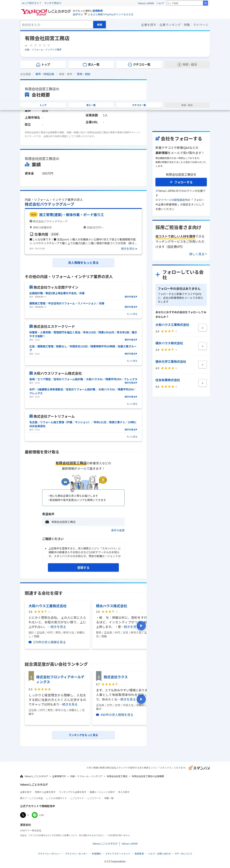The height and width of the screenshot is (868, 230).
Task: Click the スタンバイ logo
Action: tap(199, 768)
